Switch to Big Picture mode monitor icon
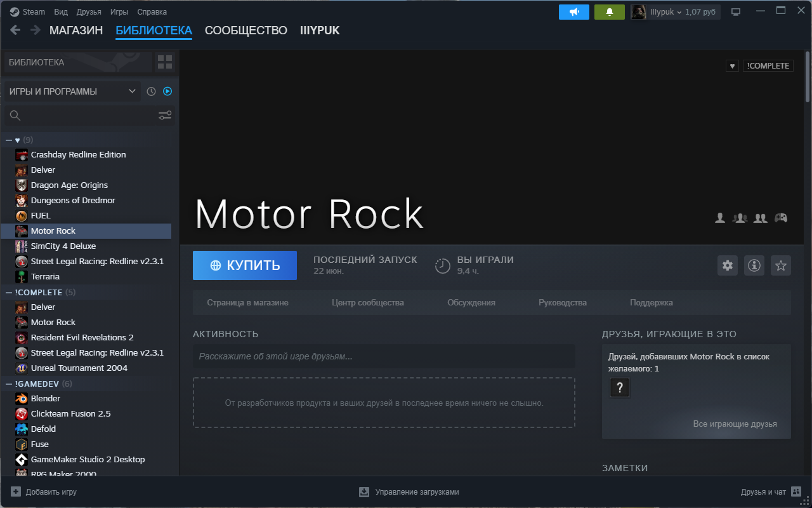 click(736, 12)
